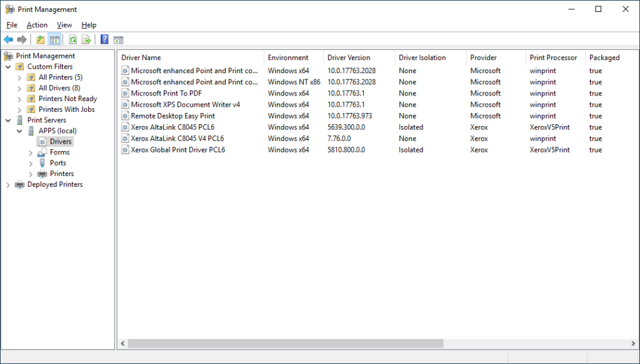Open Help using the question mark icon

[104, 40]
